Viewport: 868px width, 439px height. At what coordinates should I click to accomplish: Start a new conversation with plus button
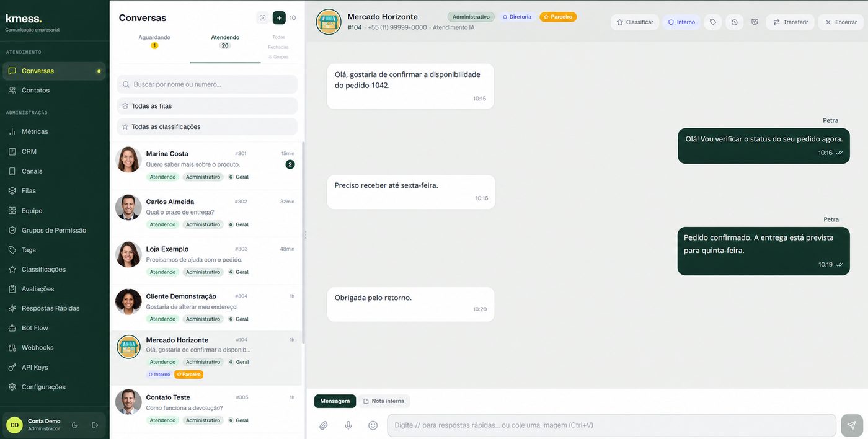[x=279, y=18]
